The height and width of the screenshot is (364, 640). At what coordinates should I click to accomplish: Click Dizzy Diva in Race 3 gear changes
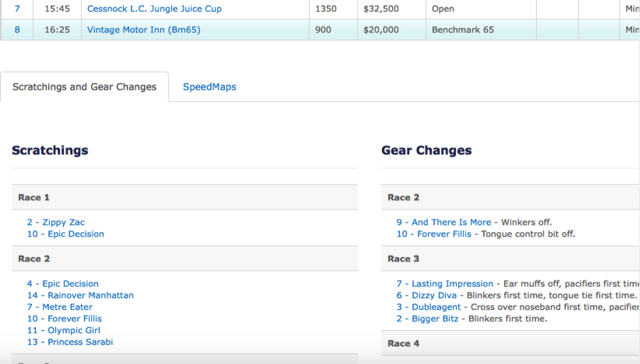pos(426,296)
